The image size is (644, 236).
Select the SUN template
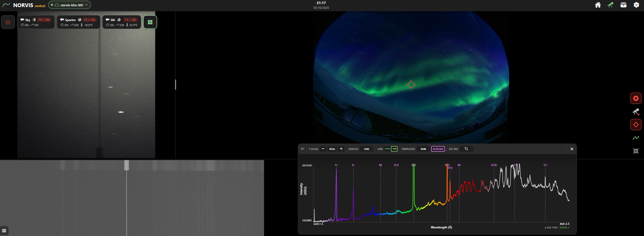click(423, 149)
